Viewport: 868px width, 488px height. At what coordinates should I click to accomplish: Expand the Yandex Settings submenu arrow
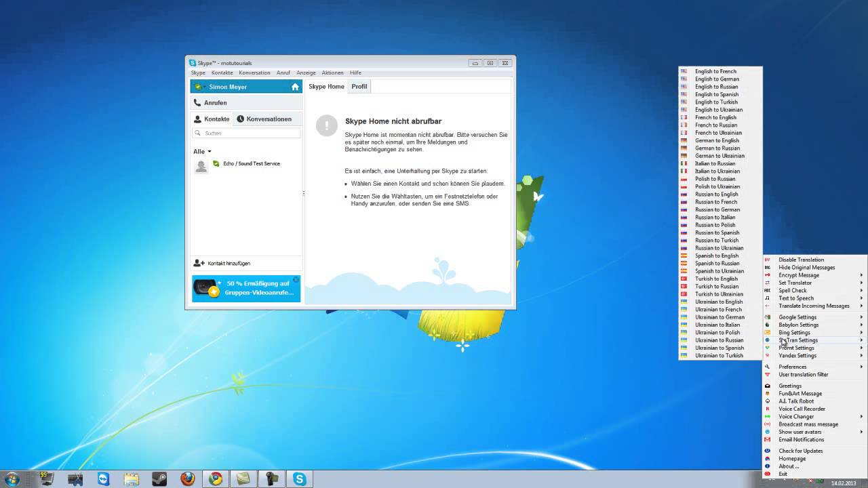[862, 356]
